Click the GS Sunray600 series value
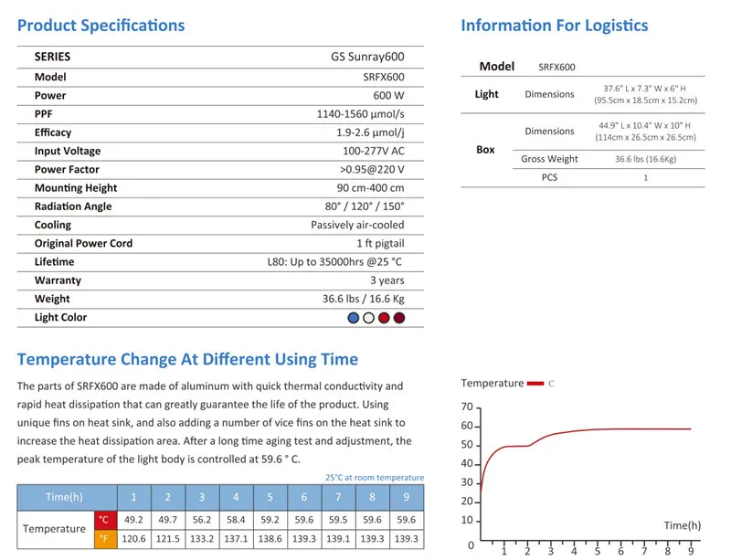Screen dimensions: 731x560 pos(366,57)
